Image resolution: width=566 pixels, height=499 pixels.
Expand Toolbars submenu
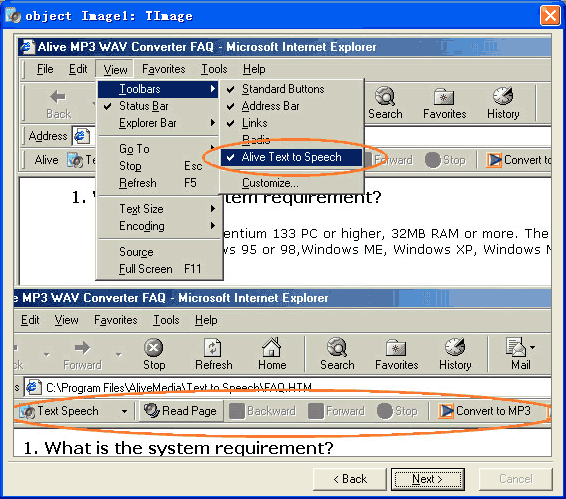click(157, 89)
